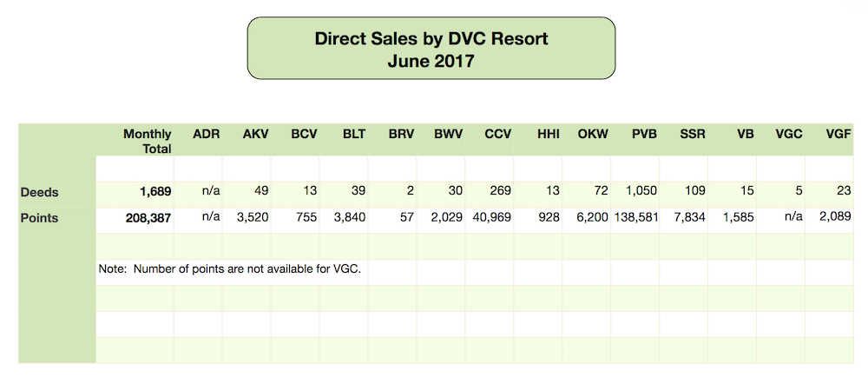The height and width of the screenshot is (384, 868).
Task: Click the PVB deeds value 1,050
Action: tap(641, 191)
